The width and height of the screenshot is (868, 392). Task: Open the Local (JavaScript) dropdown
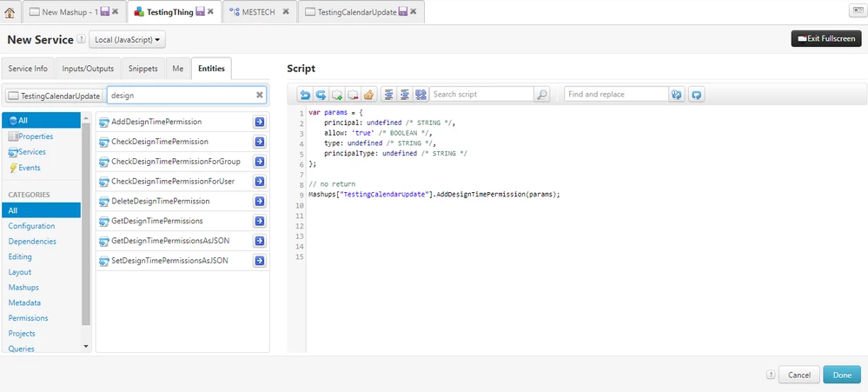point(127,39)
